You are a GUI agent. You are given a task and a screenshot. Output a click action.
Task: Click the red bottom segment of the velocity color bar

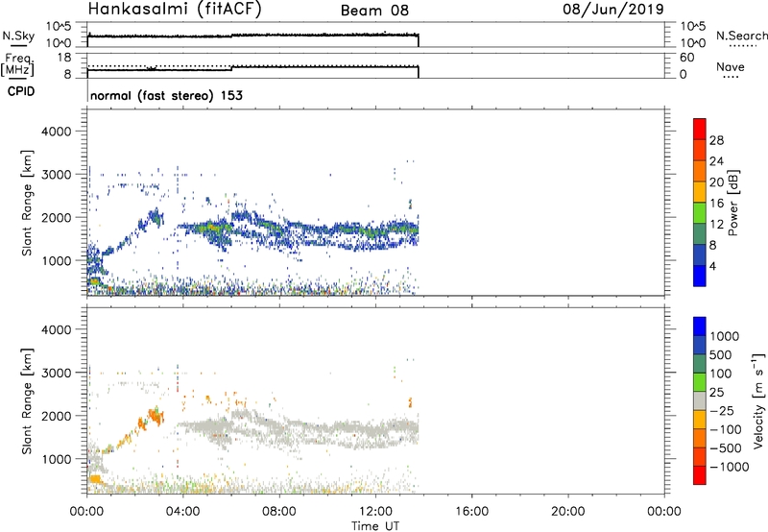click(700, 475)
